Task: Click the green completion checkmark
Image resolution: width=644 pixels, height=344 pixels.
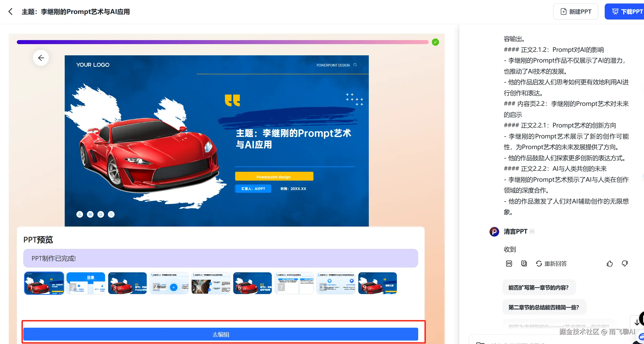Action: coord(435,42)
